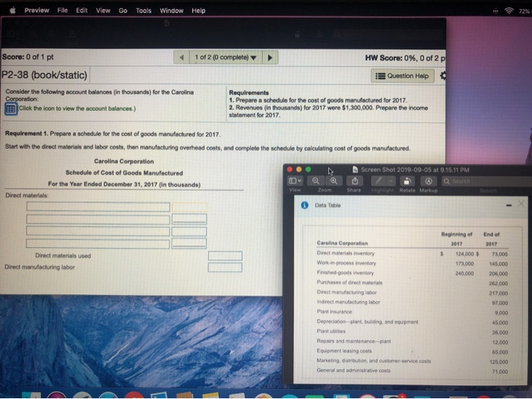Image resolution: width=532 pixels, height=399 pixels.
Task: Select 'Plant insurance' row label
Action: 334,312
